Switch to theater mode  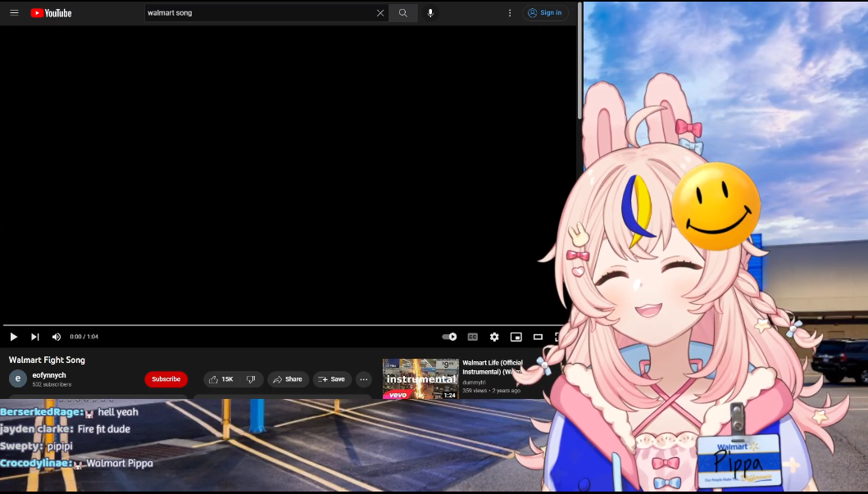(538, 337)
